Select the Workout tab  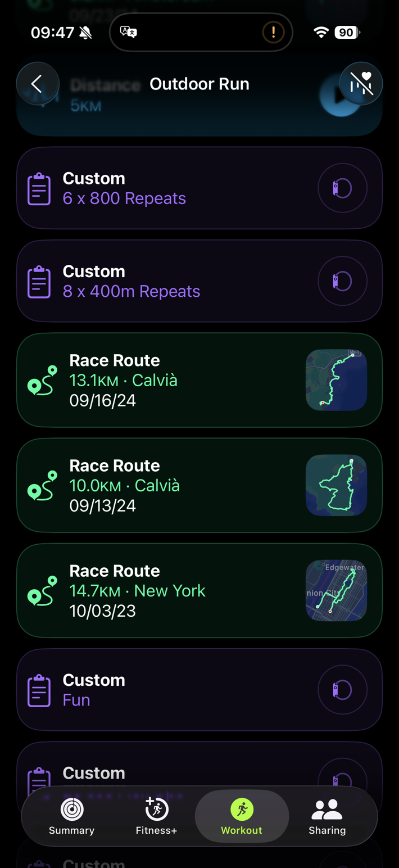242,816
